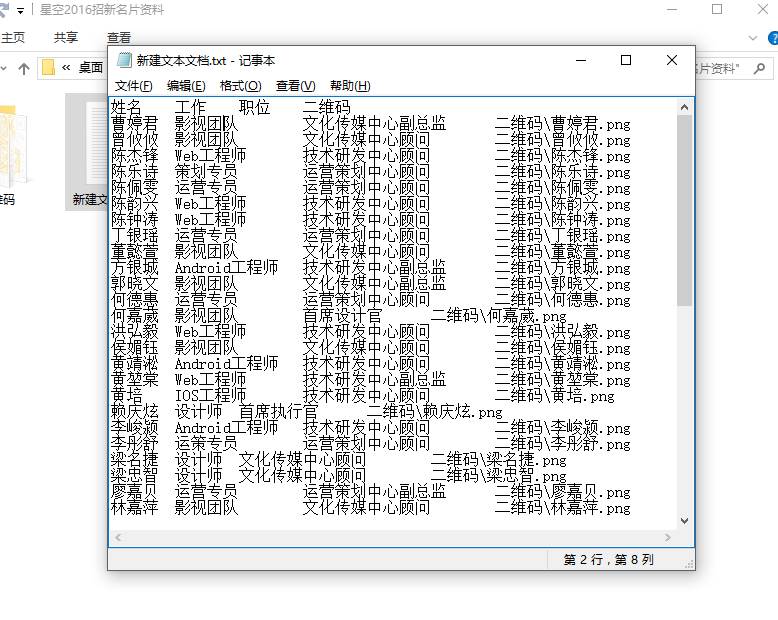Image resolution: width=778 pixels, height=620 pixels.
Task: Switch to the 查看 tab in File Explorer
Action: point(119,38)
